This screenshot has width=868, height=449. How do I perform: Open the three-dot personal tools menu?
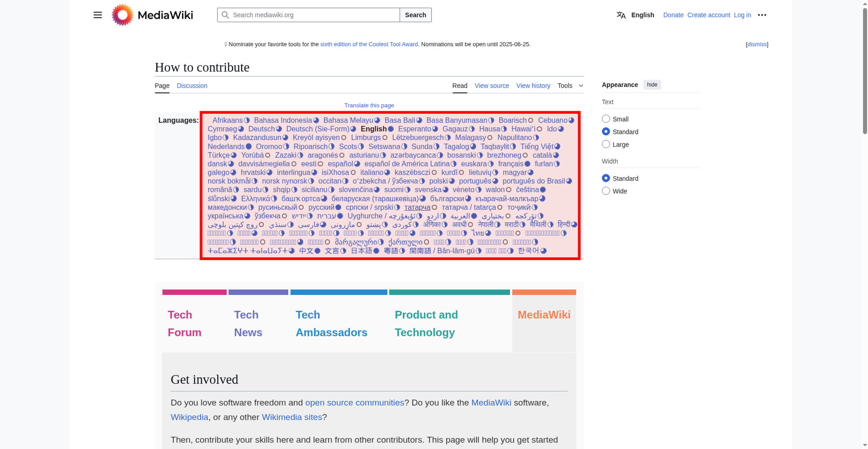[762, 15]
